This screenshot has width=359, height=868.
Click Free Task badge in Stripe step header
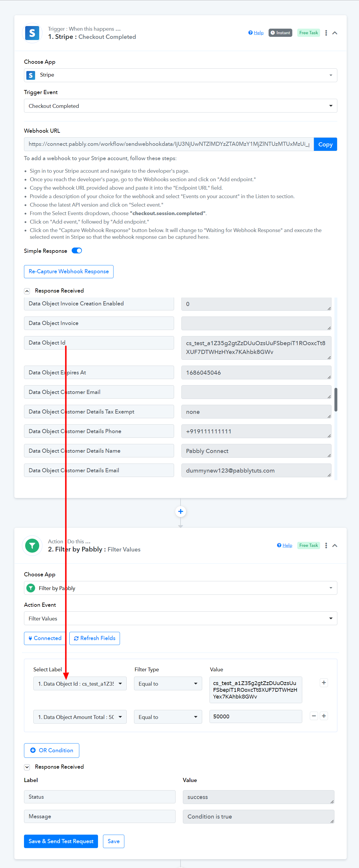308,33
